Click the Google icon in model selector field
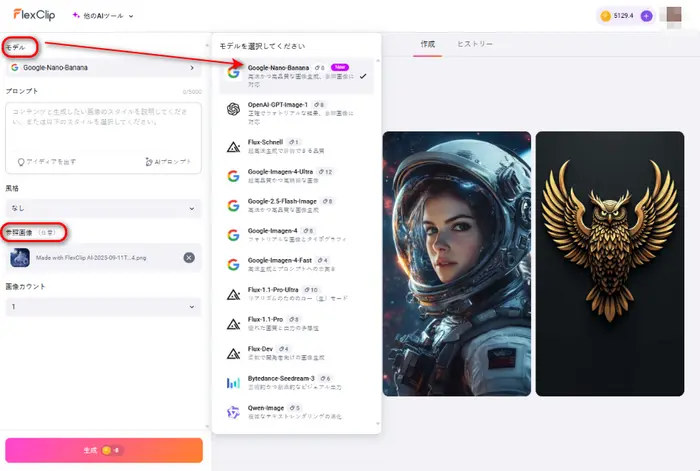 pos(15,67)
